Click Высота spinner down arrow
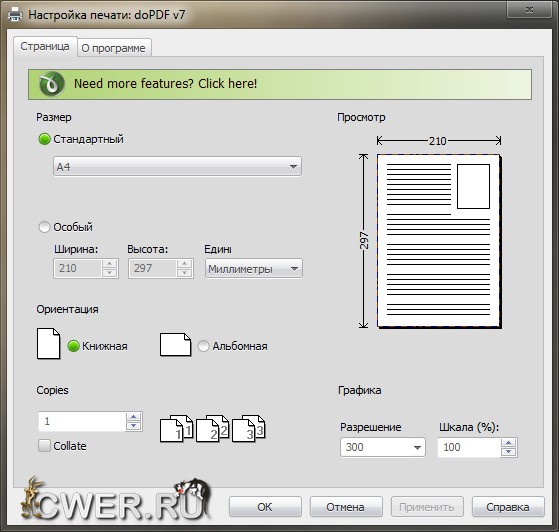Image resolution: width=559 pixels, height=532 pixels. click(x=185, y=273)
